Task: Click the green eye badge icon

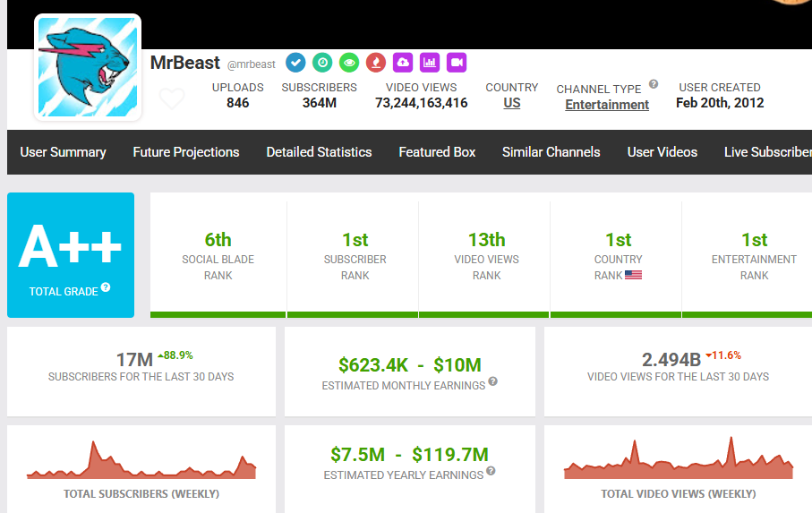Action: pos(349,63)
